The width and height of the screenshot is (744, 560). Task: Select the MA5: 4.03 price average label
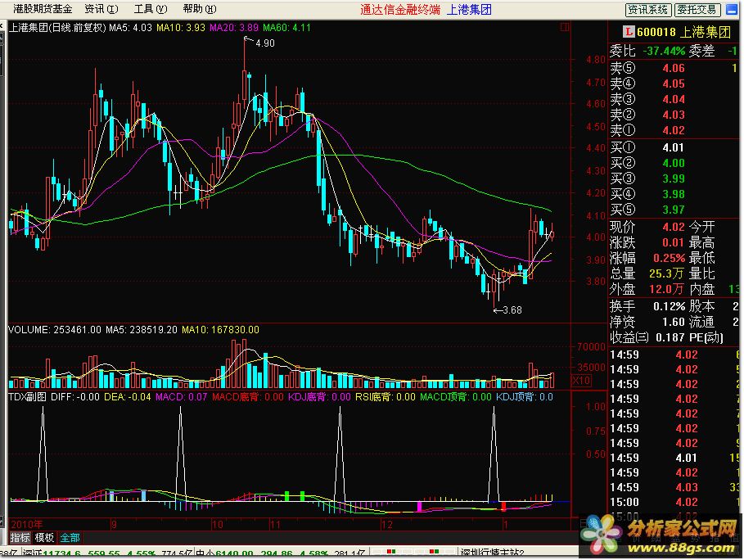pos(130,28)
